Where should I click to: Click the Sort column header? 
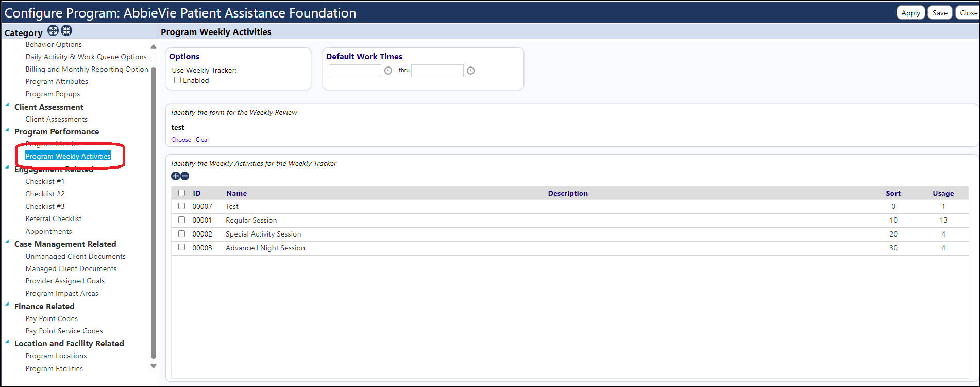893,194
